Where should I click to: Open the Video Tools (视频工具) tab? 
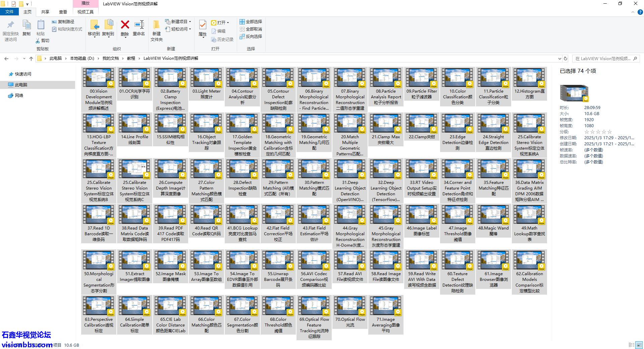tap(86, 12)
